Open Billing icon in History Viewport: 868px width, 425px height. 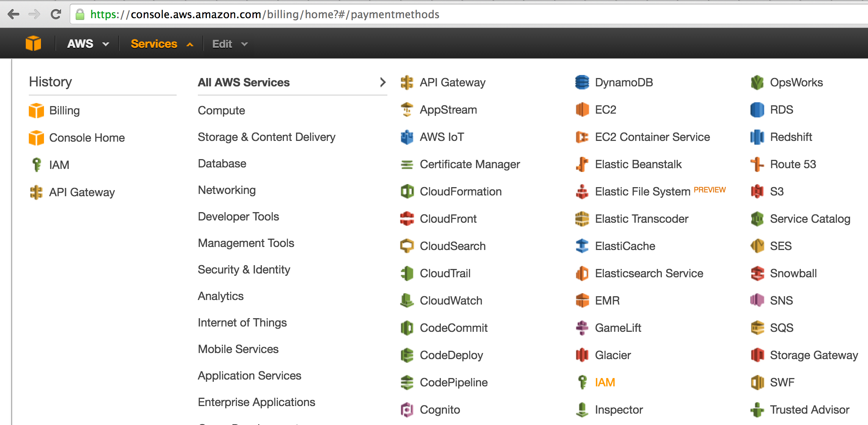point(36,110)
